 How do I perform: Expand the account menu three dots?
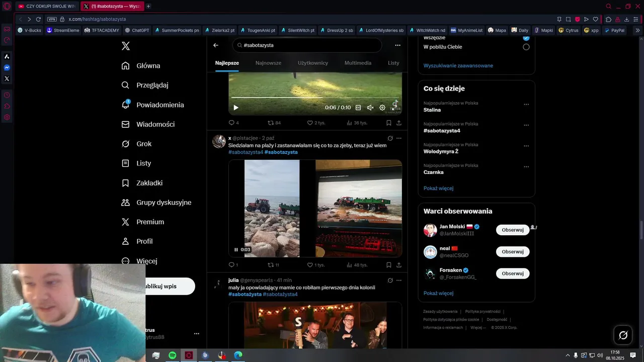coord(197,333)
